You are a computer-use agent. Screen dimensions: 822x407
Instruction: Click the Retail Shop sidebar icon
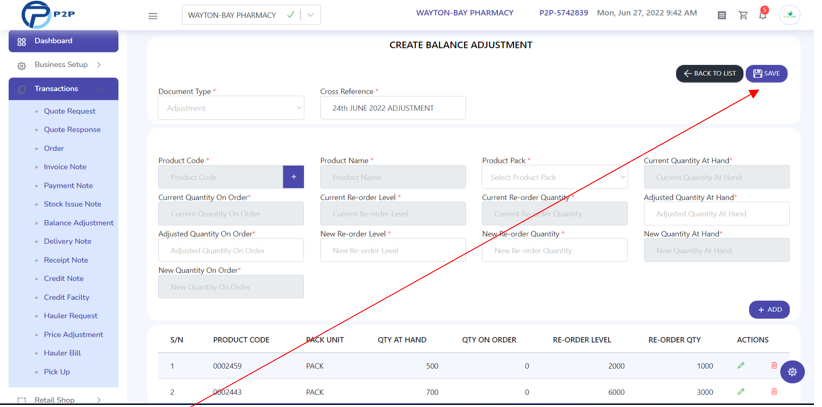click(x=21, y=400)
